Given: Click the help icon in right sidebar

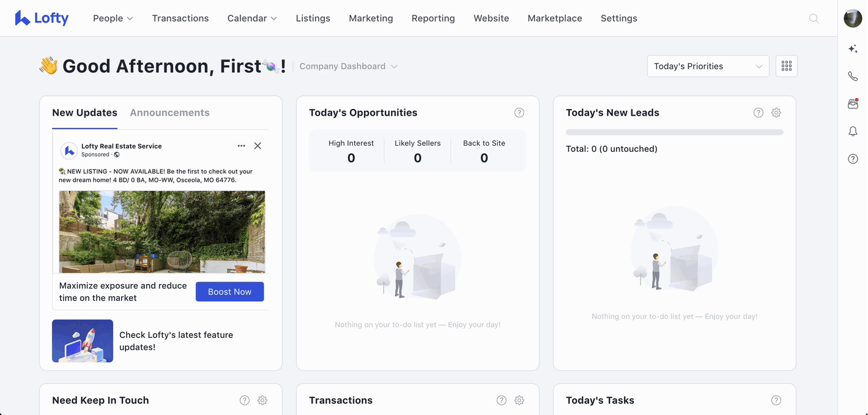Looking at the screenshot, I should pos(853,159).
